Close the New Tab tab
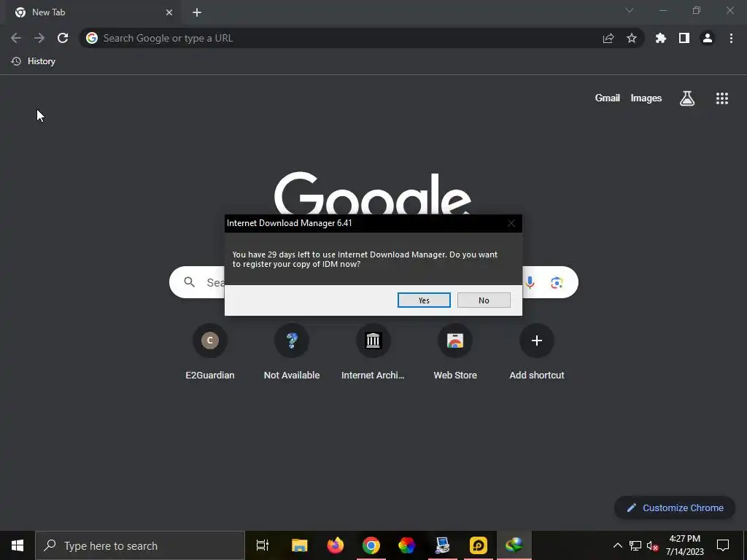The width and height of the screenshot is (747, 560). (169, 12)
